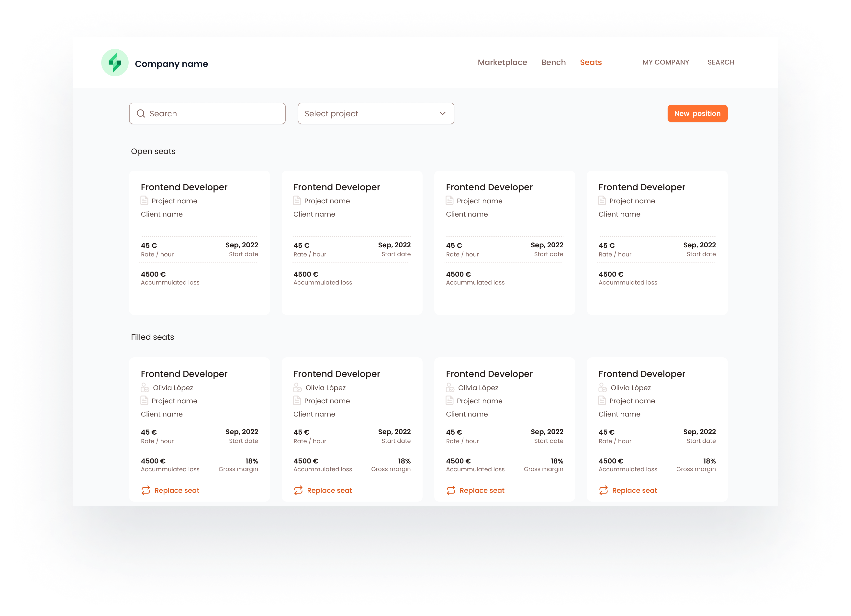This screenshot has width=851, height=616.
Task: Click the document icon in the second filled seat
Action: point(297,401)
